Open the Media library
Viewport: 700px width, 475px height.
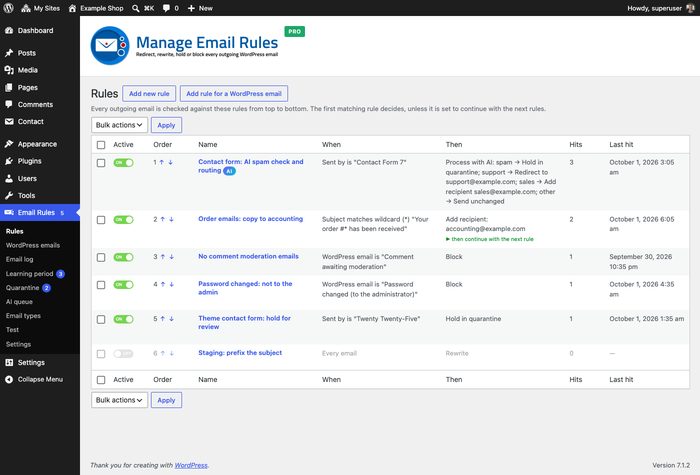point(40,70)
